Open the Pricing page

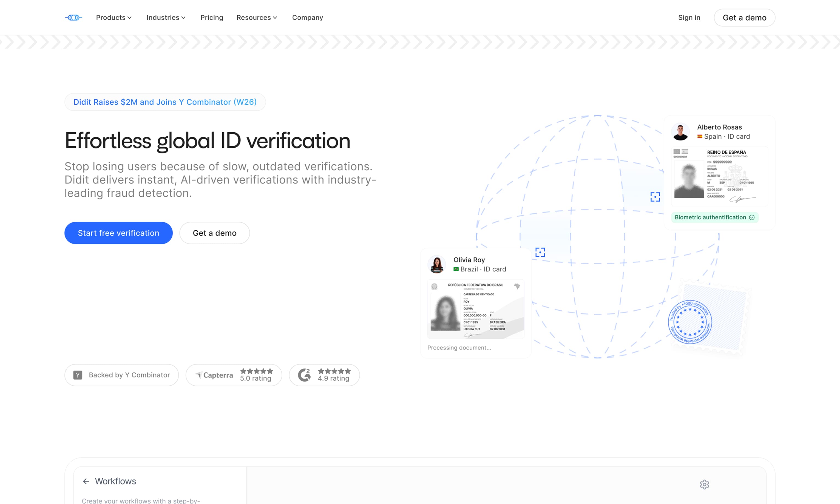coord(212,17)
